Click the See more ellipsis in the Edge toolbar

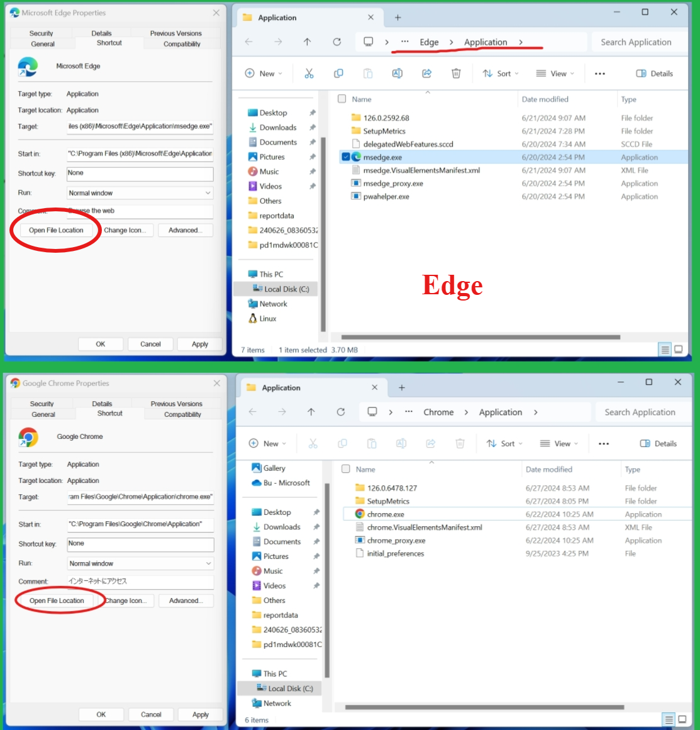(599, 73)
